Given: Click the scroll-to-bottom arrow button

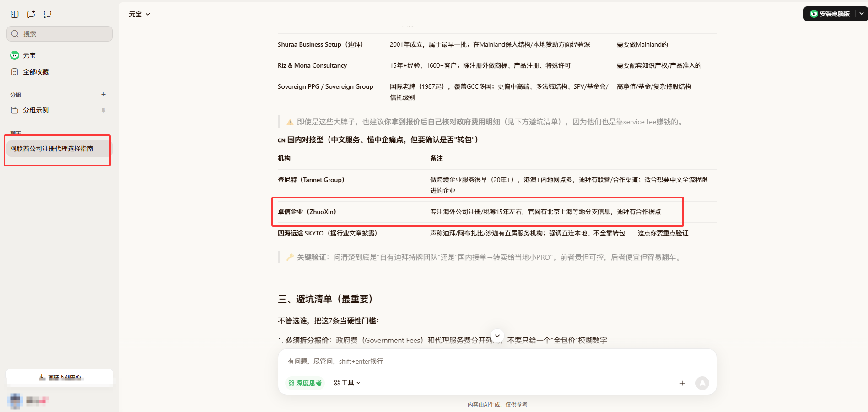Looking at the screenshot, I should coord(497,336).
